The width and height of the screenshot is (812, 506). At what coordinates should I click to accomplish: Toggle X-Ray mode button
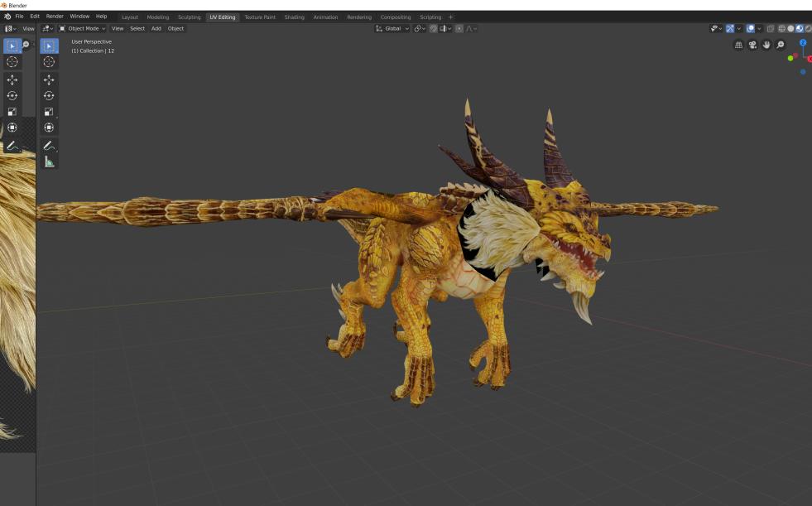click(770, 29)
